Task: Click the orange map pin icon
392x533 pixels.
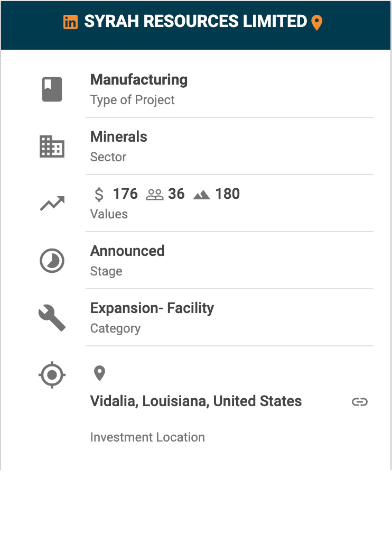Action: tap(316, 23)
